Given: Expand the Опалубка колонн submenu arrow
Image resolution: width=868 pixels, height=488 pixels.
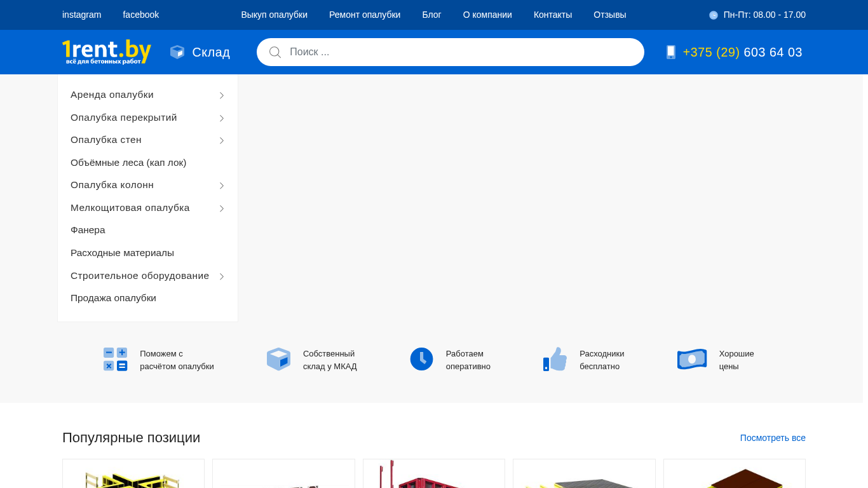Looking at the screenshot, I should pyautogui.click(x=222, y=186).
